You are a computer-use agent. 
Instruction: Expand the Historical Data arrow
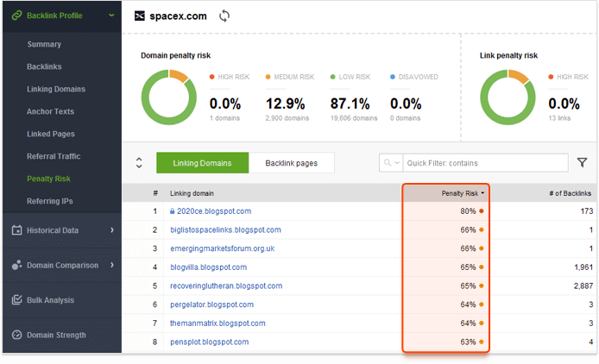click(x=112, y=230)
